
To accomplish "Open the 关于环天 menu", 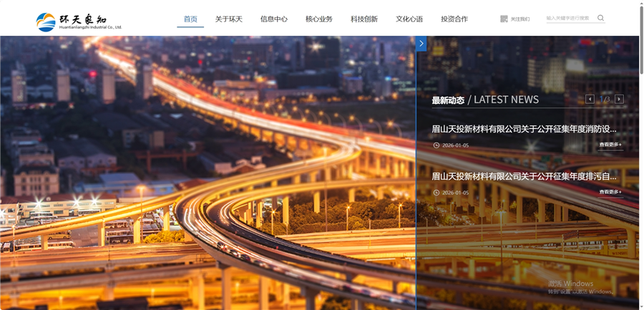I will pyautogui.click(x=229, y=19).
